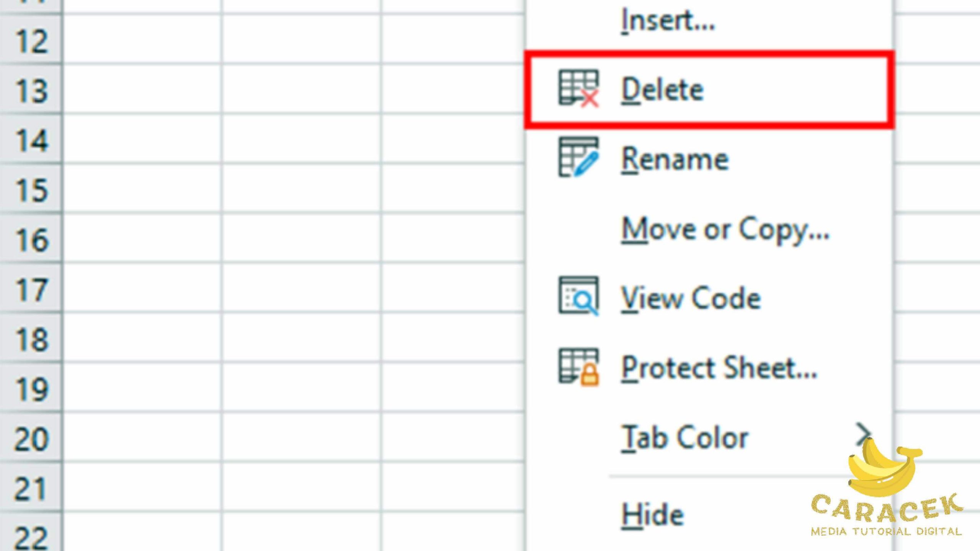Screen dimensions: 980x551
Task: Click the View Code magnifier icon
Action: pyautogui.click(x=578, y=296)
